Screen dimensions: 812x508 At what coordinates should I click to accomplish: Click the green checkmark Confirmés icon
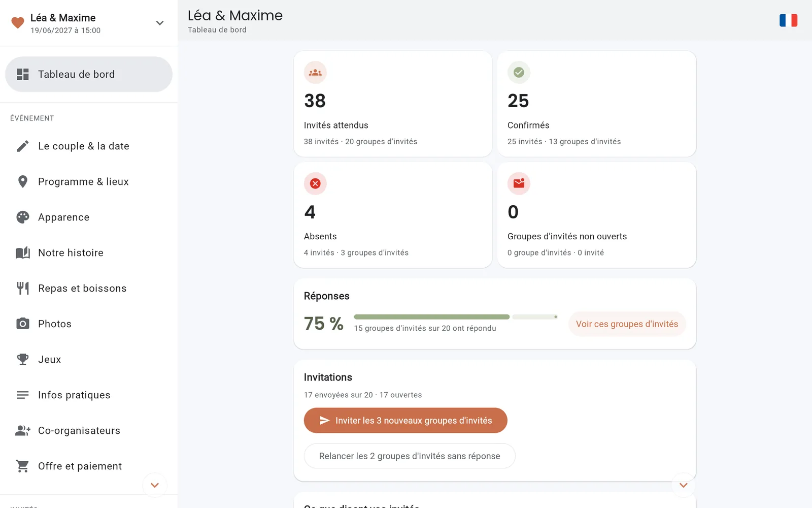[x=519, y=73]
